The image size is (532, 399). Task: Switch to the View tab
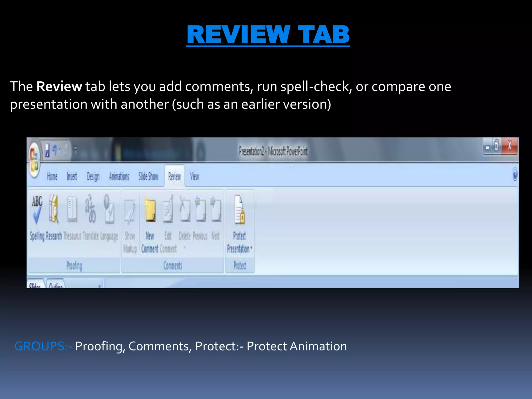(194, 177)
